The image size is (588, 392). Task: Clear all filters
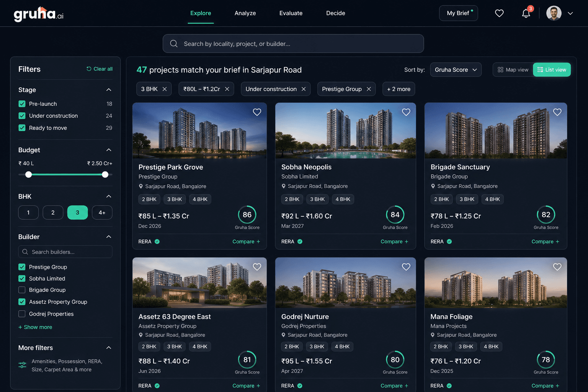pos(100,69)
